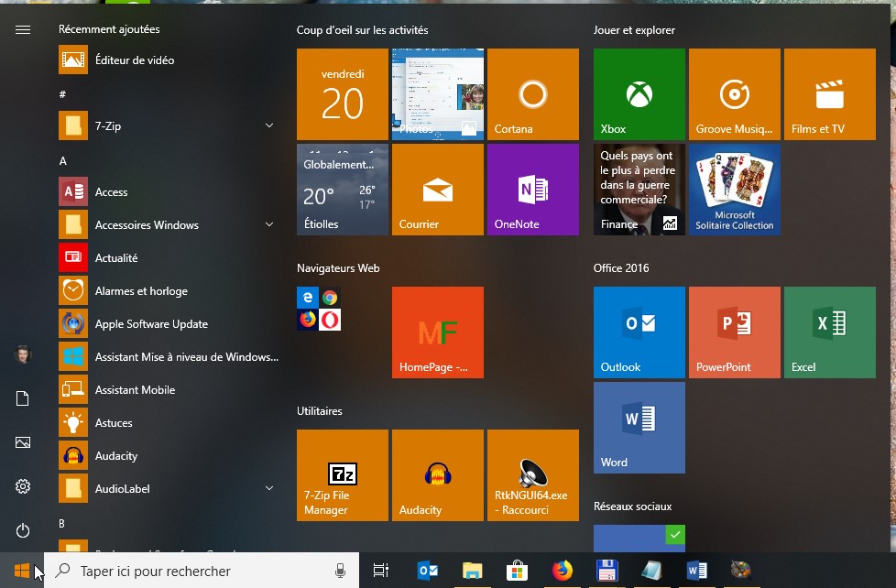This screenshot has height=588, width=896.
Task: Launch Excel from Office 2016 group
Action: 829,332
